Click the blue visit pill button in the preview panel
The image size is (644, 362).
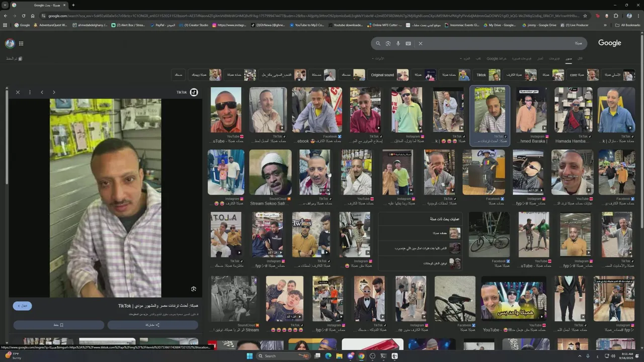click(22, 306)
